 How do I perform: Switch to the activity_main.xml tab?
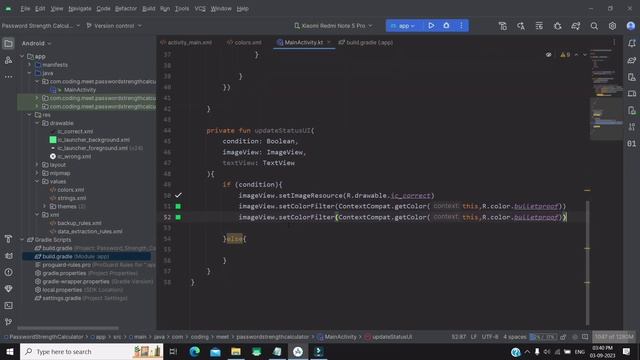186,42
